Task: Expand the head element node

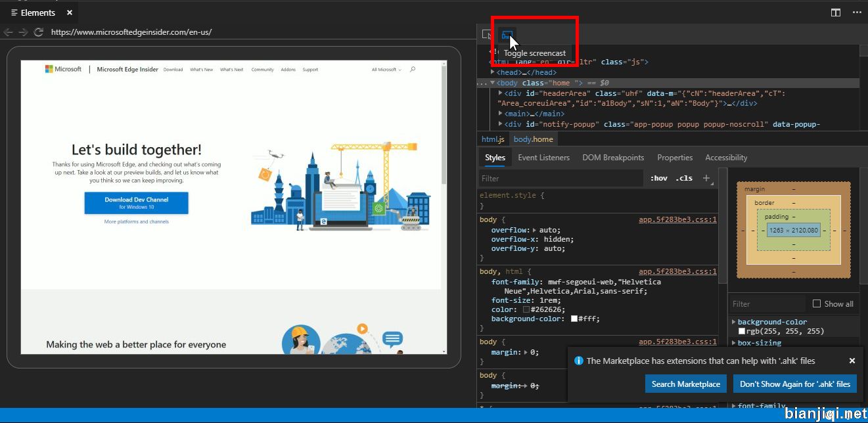Action: coord(493,72)
